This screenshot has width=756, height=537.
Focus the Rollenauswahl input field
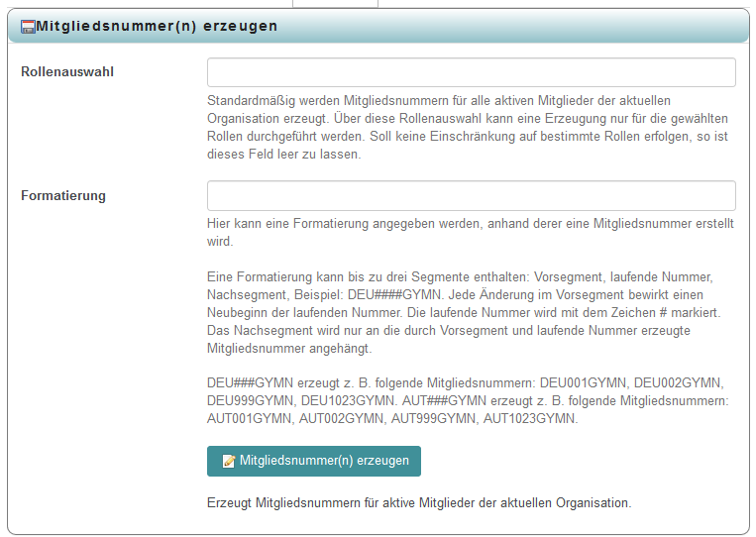(471, 73)
